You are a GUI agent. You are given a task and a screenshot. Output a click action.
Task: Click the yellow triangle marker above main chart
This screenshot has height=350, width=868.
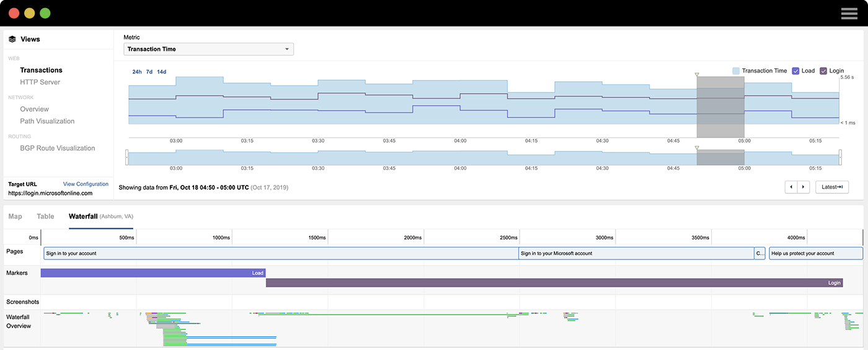[697, 75]
